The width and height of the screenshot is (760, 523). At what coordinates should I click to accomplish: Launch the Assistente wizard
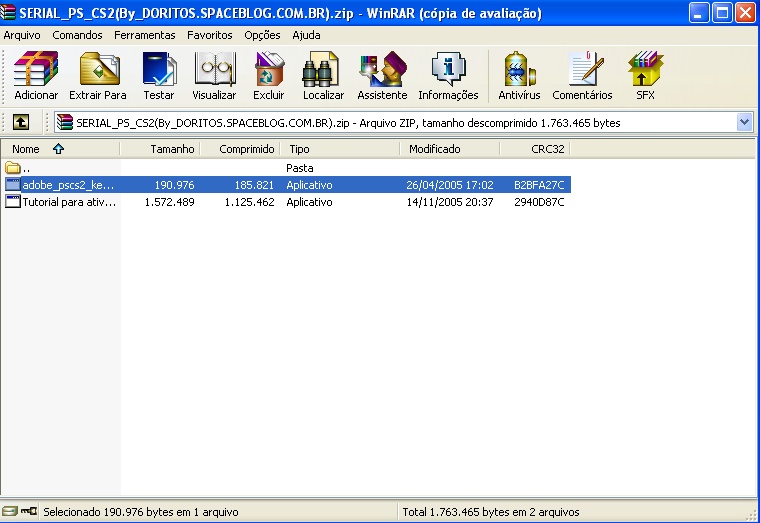[382, 76]
